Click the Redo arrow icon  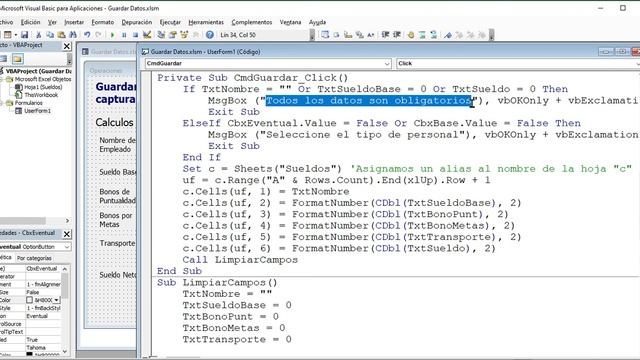(x=98, y=35)
